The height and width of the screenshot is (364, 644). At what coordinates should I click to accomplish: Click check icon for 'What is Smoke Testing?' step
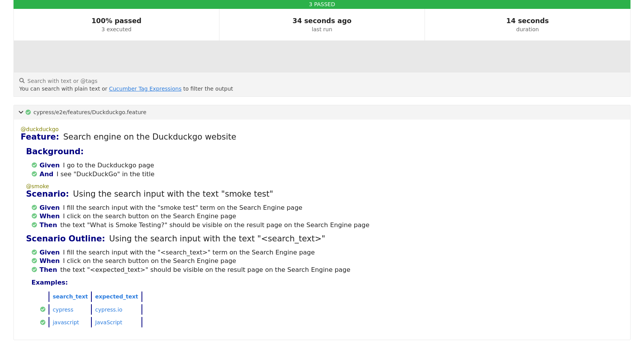pos(34,225)
